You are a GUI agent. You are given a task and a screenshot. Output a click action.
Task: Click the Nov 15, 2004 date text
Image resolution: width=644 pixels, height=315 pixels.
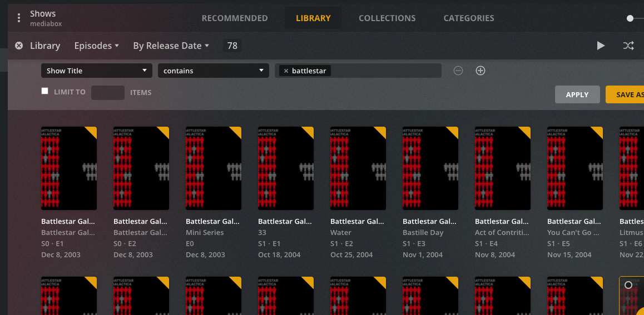(x=569, y=254)
